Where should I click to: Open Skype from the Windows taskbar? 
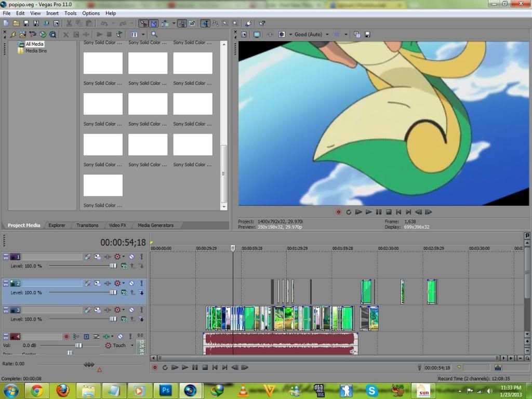(x=371, y=391)
